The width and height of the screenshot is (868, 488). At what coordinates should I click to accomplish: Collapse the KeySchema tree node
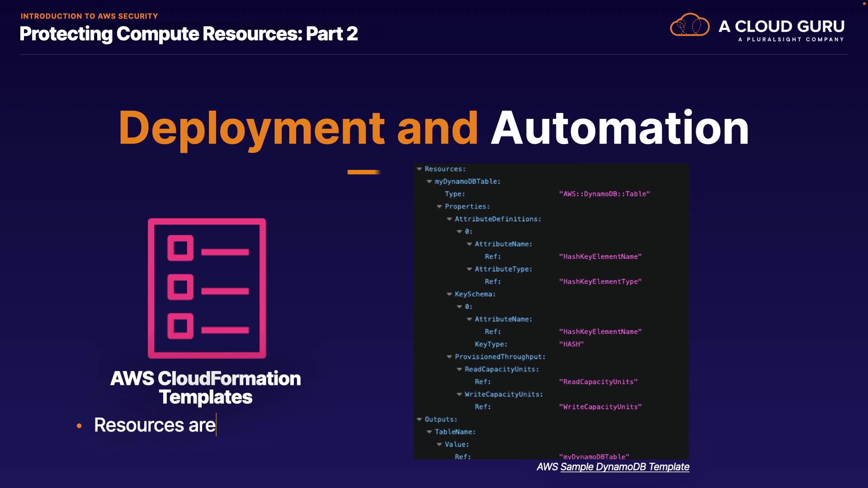(449, 294)
